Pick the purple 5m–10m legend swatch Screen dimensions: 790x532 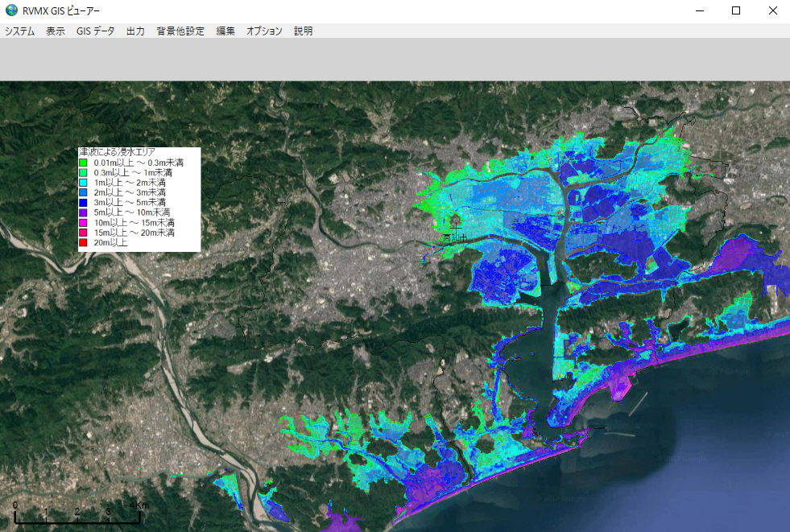click(x=83, y=212)
